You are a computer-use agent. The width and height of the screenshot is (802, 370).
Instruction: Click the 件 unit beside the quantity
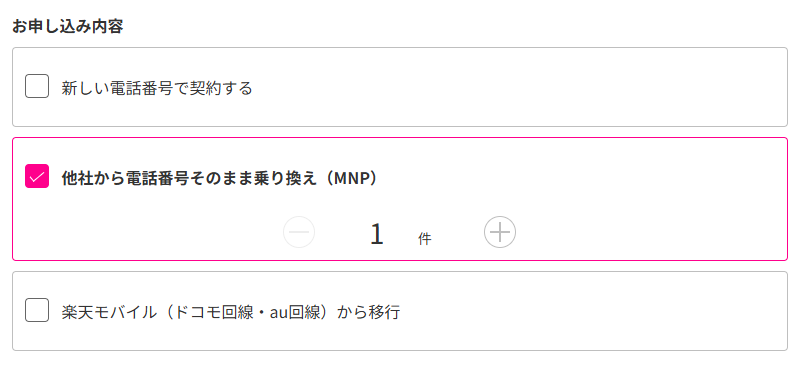(x=425, y=238)
